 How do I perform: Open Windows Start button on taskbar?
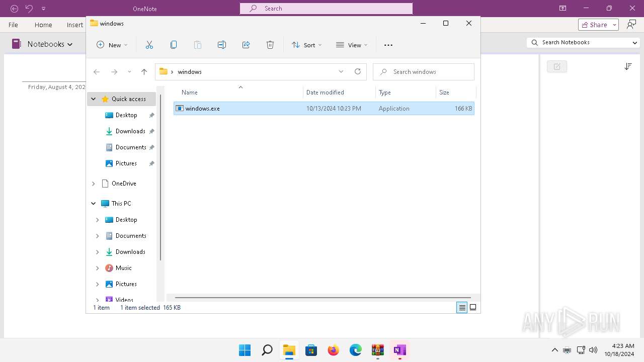click(x=245, y=350)
